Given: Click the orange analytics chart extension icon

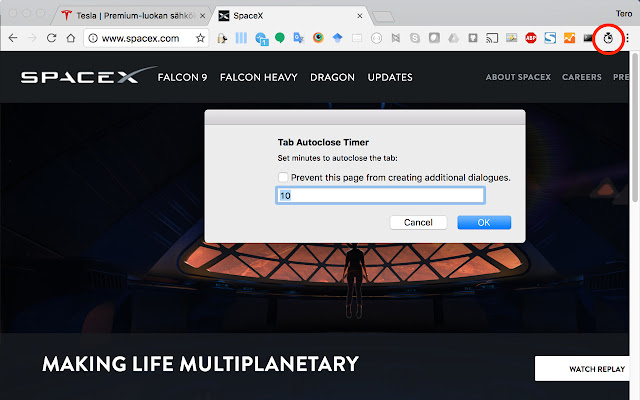Looking at the screenshot, I should pos(569,38).
